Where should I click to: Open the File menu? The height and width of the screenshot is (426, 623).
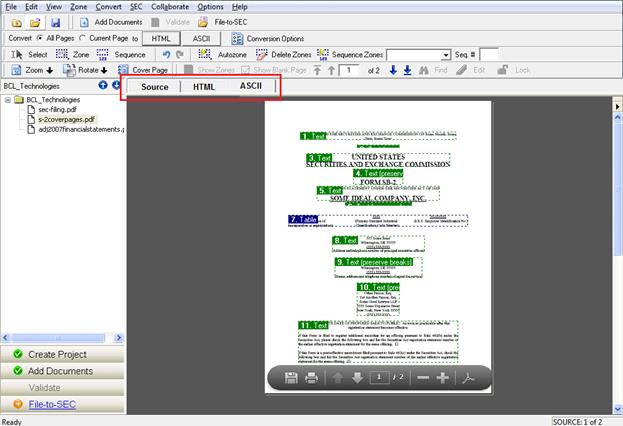(x=11, y=7)
